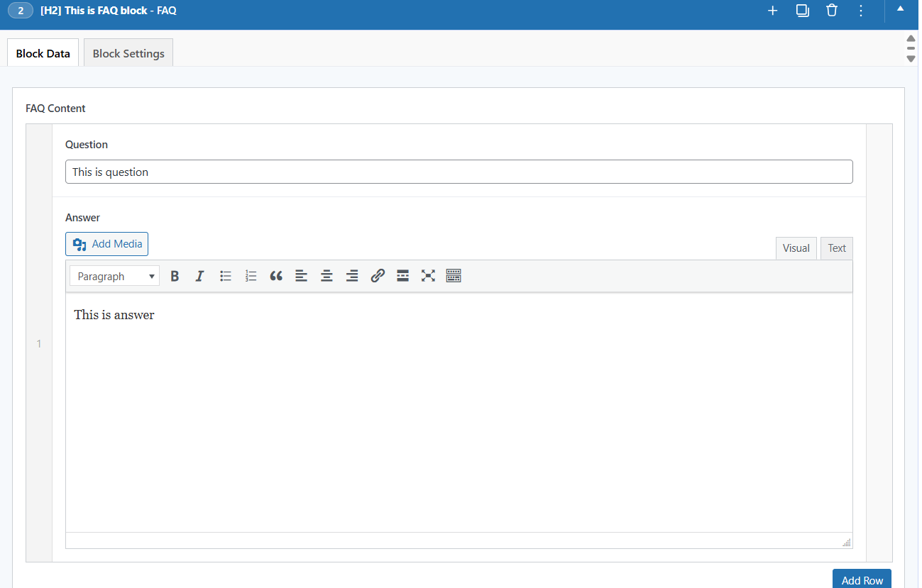Image resolution: width=922 pixels, height=588 pixels.
Task: Center align the answer text
Action: (x=326, y=276)
